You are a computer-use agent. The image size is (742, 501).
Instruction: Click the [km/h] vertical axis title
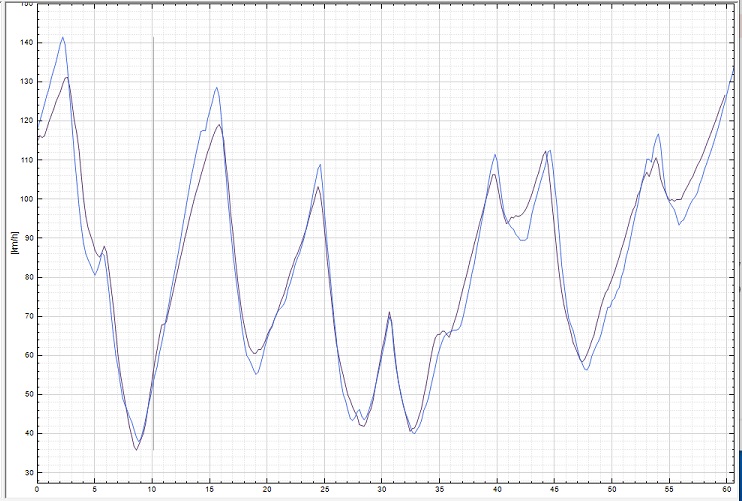[14, 243]
